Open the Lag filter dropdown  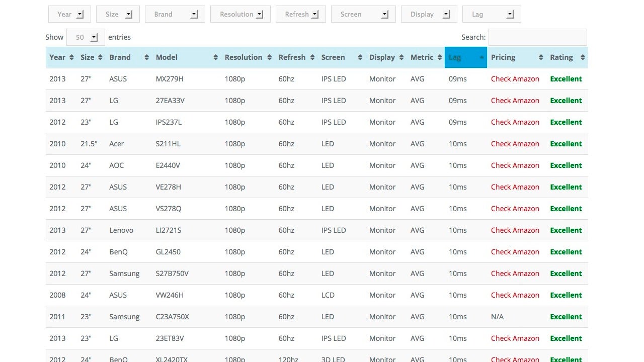coord(492,14)
